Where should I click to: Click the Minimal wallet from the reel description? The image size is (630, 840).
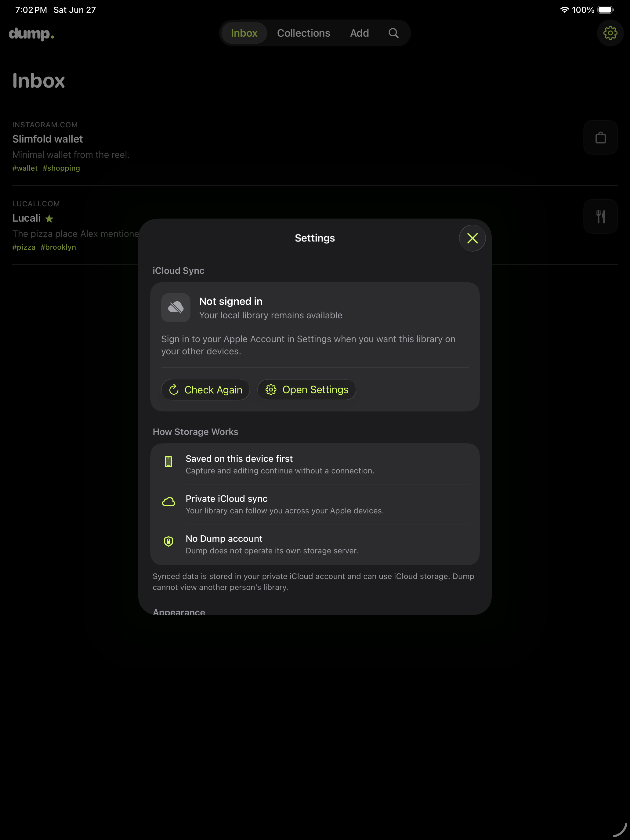tap(71, 154)
